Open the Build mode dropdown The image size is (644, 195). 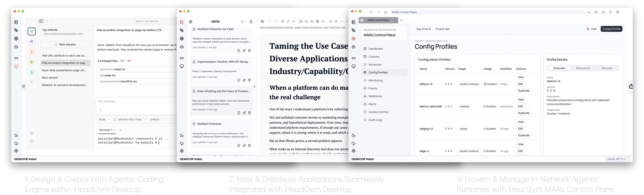click(104, 119)
